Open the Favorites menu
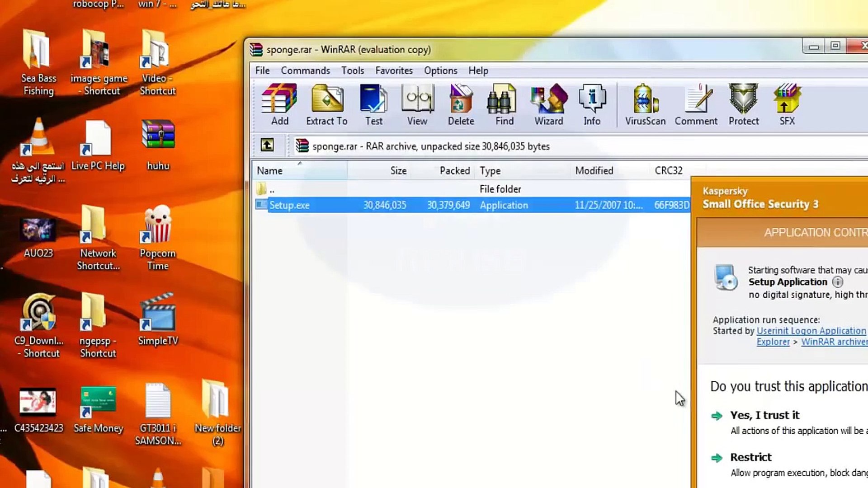This screenshot has width=868, height=488. [394, 70]
